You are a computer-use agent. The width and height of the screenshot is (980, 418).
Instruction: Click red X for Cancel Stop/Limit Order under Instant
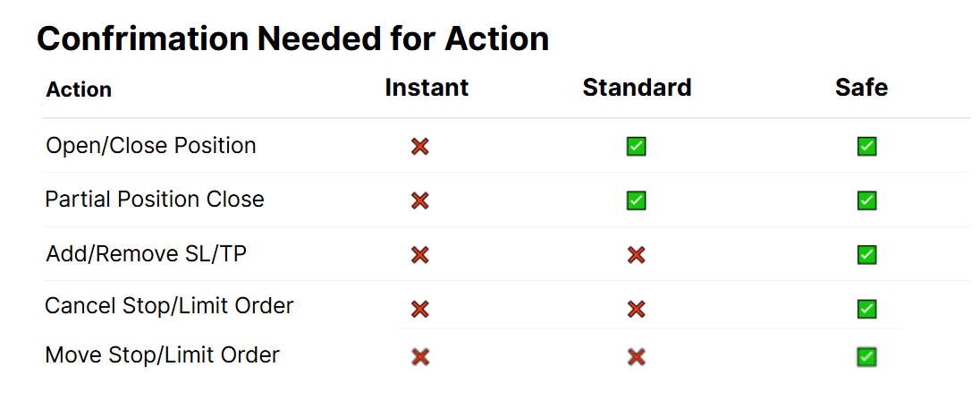tap(420, 309)
